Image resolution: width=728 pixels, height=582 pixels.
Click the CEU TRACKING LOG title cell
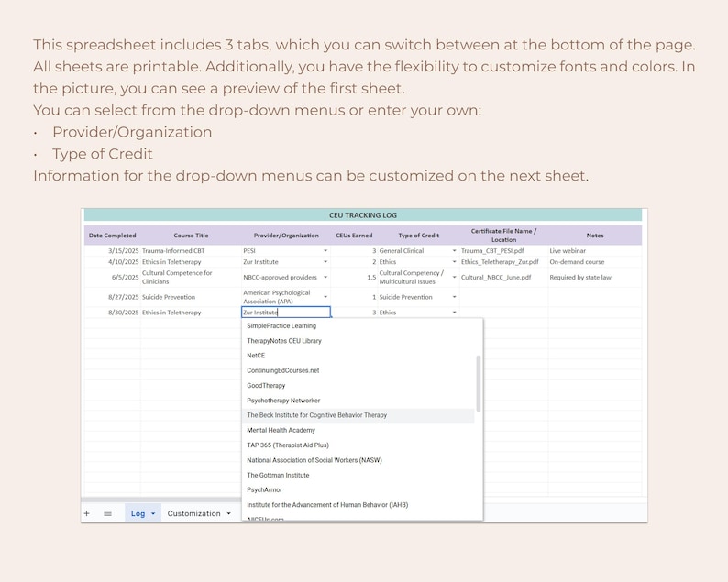click(363, 214)
